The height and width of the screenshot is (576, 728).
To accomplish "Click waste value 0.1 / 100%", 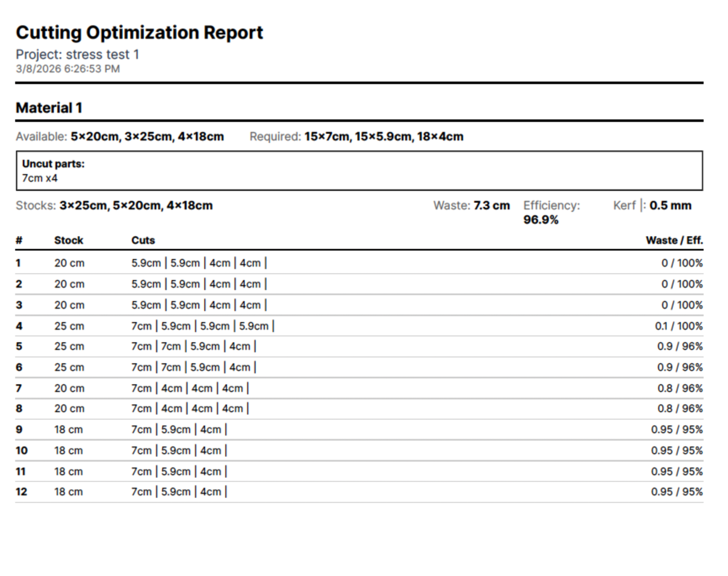I will [678, 326].
